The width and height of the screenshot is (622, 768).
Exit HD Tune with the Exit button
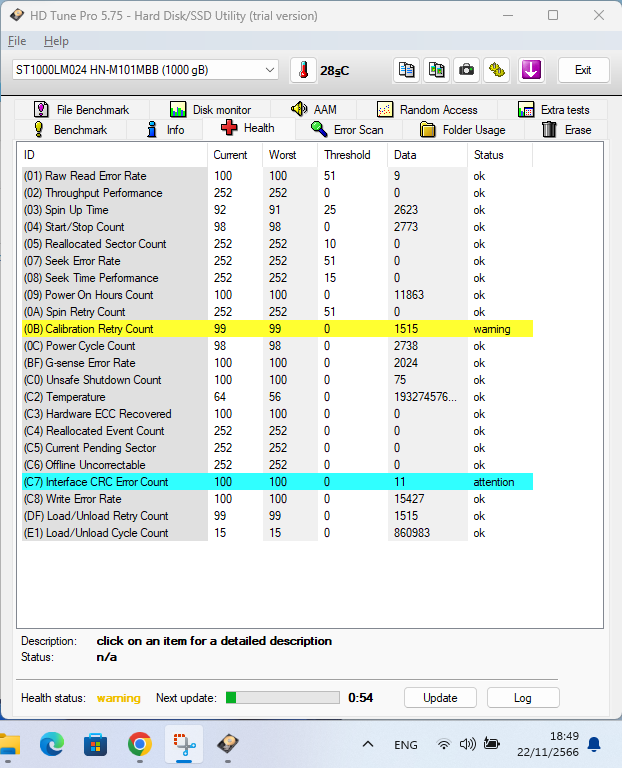click(x=583, y=70)
